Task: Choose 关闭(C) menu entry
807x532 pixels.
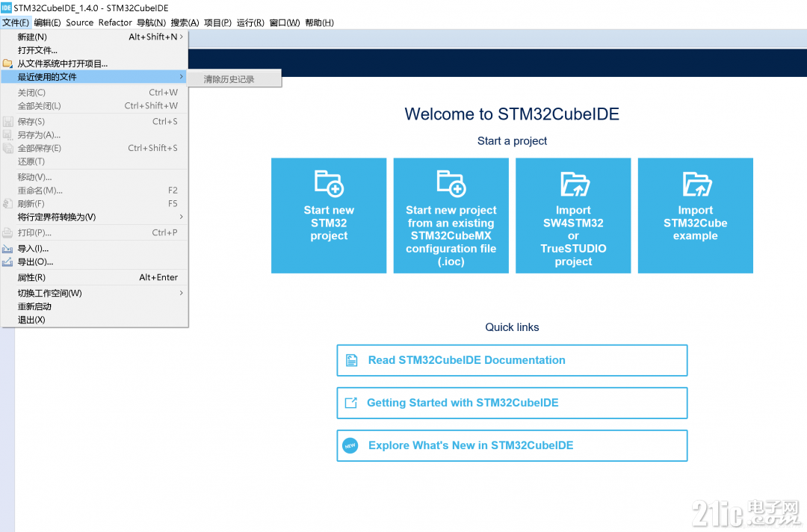Action: pos(95,93)
